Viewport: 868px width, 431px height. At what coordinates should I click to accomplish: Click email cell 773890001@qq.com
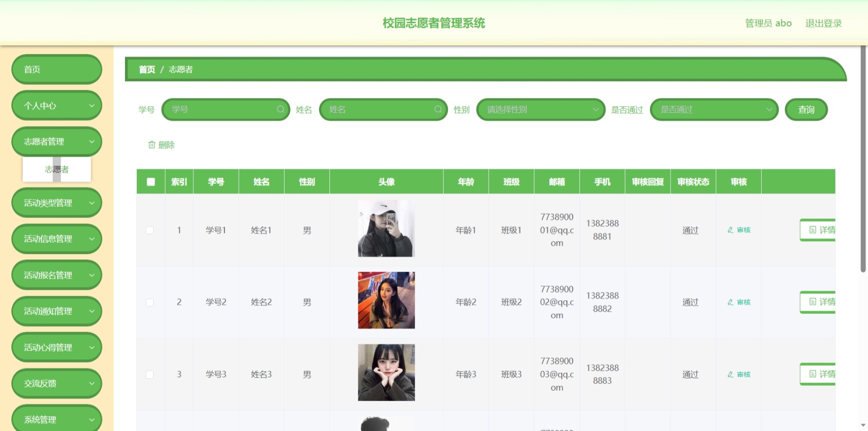(x=557, y=230)
